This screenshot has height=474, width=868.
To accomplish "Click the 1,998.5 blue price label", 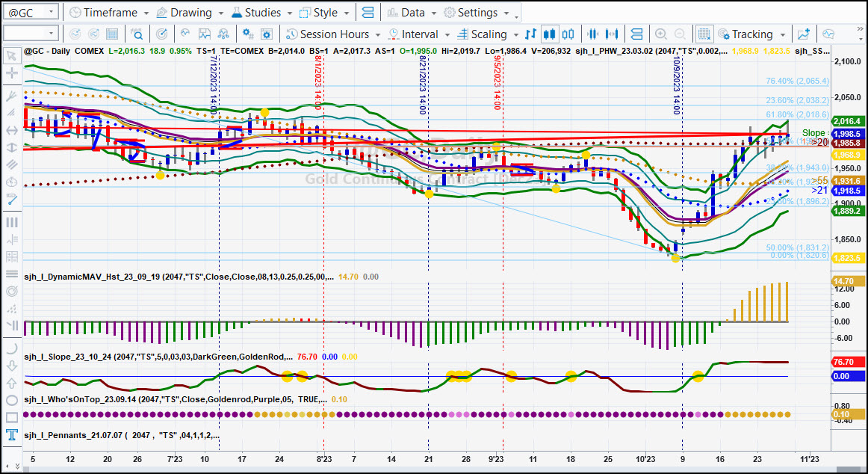I will (x=847, y=134).
